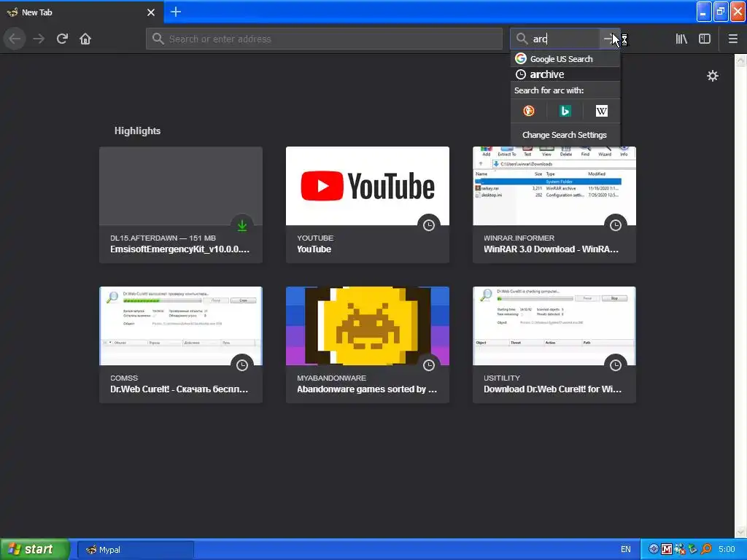Search arc with Bing icon
This screenshot has height=560, width=747.
pyautogui.click(x=565, y=111)
